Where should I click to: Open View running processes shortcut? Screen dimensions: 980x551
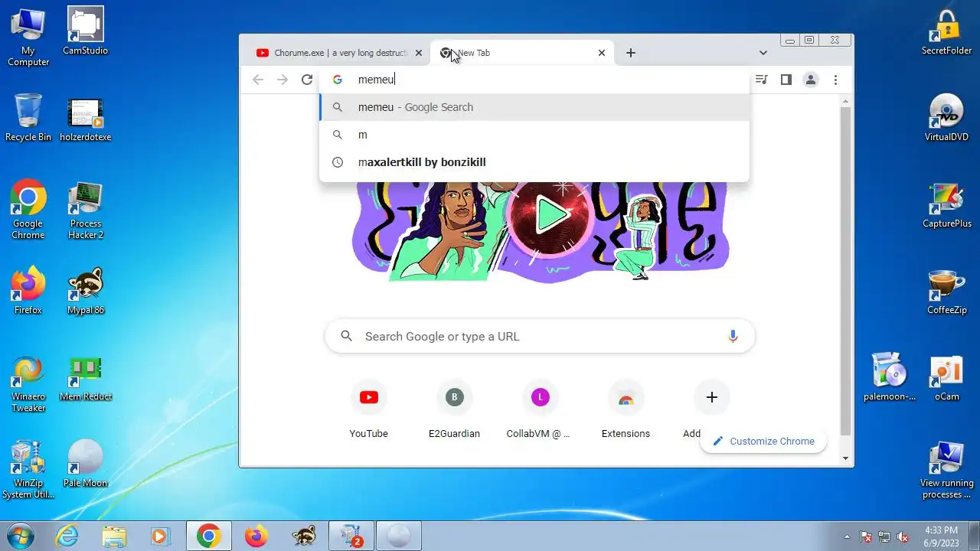[x=947, y=470]
